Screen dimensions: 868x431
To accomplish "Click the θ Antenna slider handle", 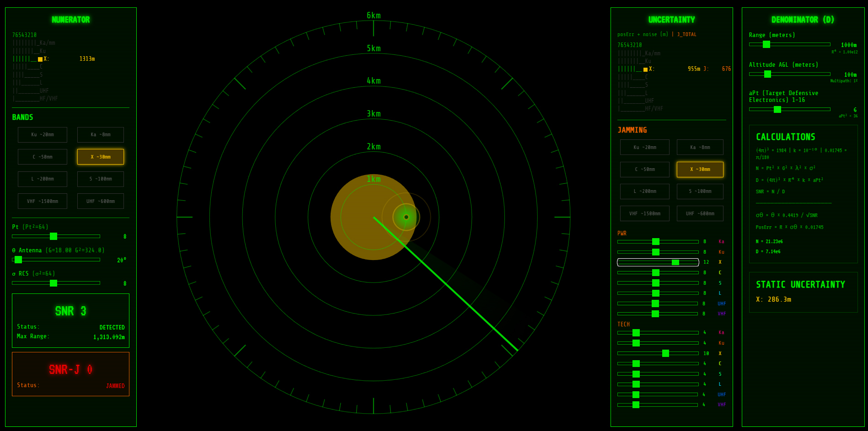I will (18, 260).
